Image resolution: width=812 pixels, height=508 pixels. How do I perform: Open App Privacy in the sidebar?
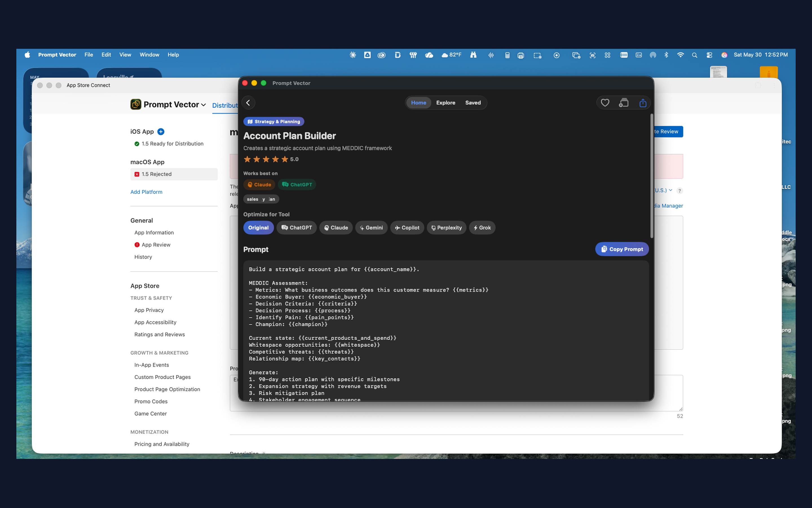click(149, 310)
